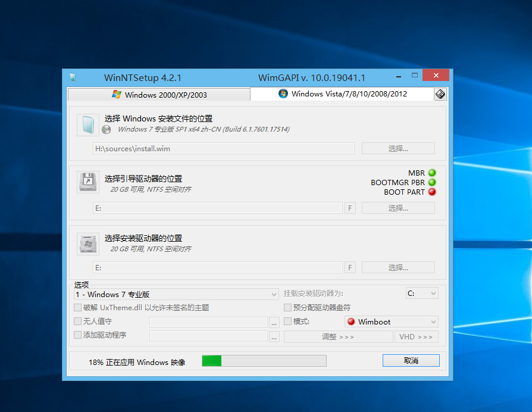Viewport: 532px width, 412px height.
Task: Click the red Wimboot indicator dot
Action: pos(351,322)
